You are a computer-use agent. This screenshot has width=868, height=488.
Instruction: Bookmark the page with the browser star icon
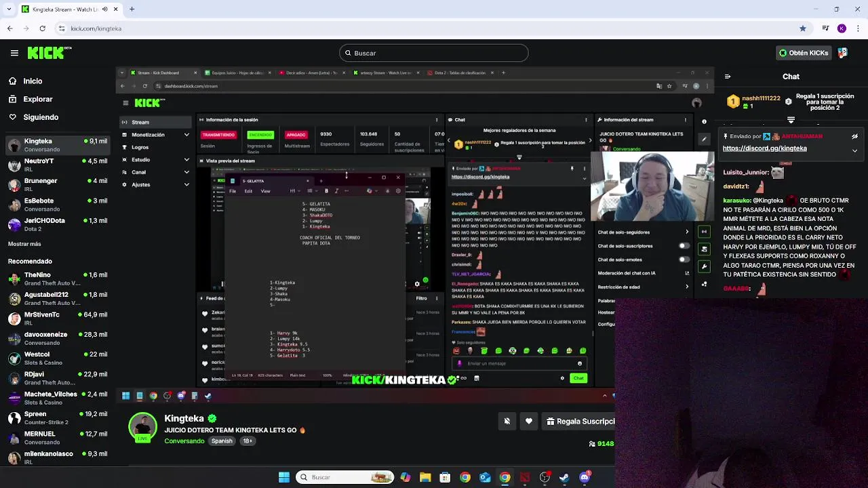(803, 28)
